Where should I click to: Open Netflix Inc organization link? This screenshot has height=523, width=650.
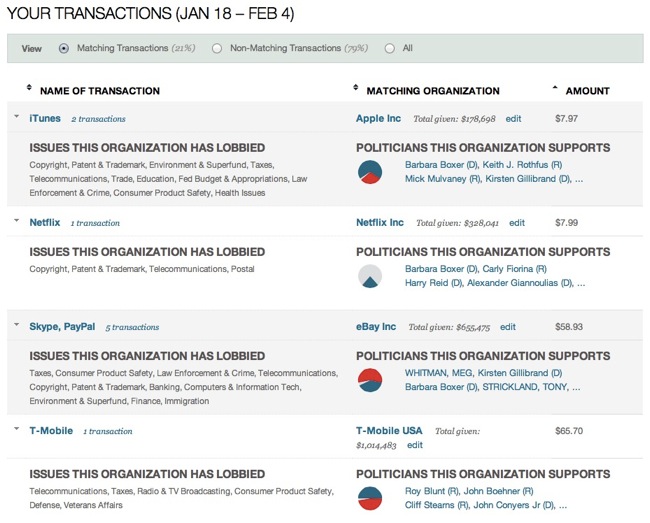[x=380, y=223]
